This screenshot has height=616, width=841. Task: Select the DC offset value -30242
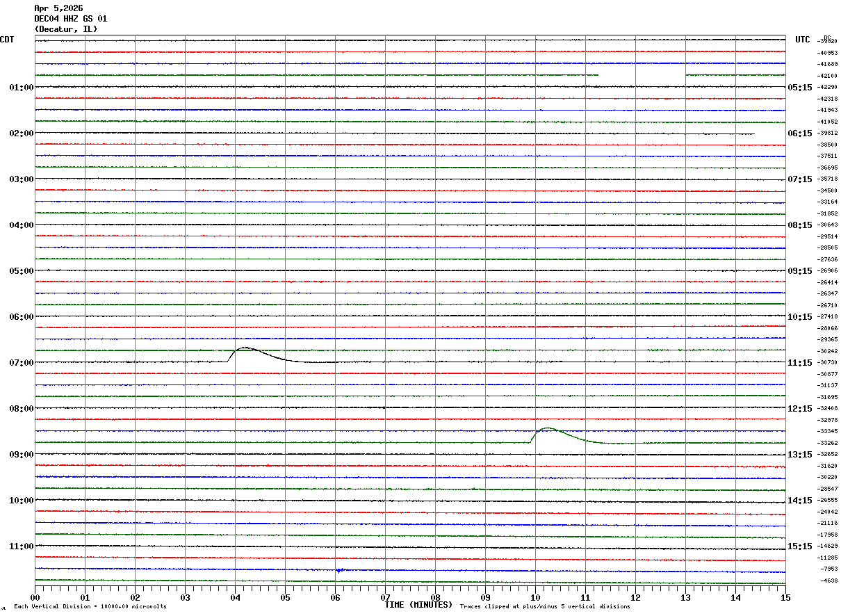828,351
